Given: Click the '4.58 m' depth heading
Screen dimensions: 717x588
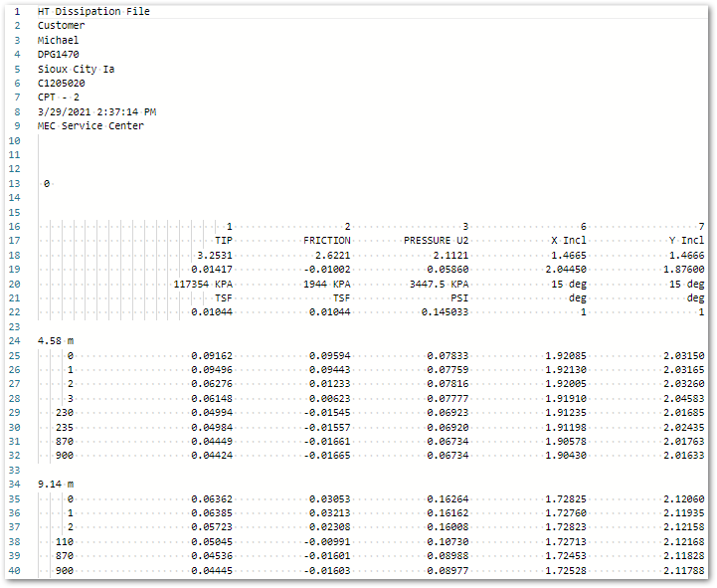Looking at the screenshot, I should pos(56,341).
